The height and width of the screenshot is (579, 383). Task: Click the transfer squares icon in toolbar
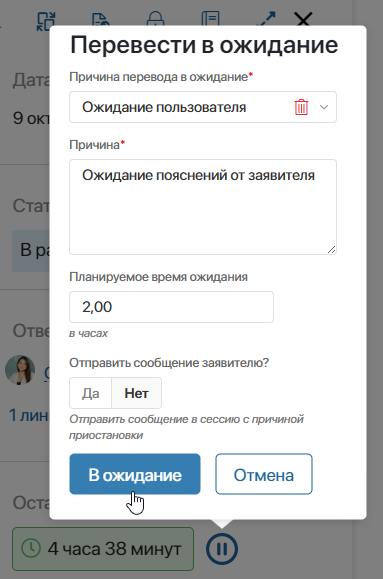pyautogui.click(x=46, y=21)
